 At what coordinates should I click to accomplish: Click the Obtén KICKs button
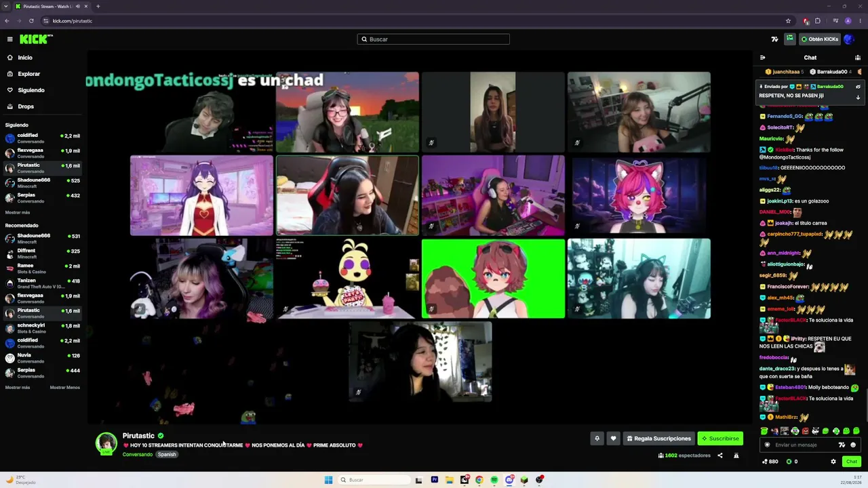[x=820, y=39]
